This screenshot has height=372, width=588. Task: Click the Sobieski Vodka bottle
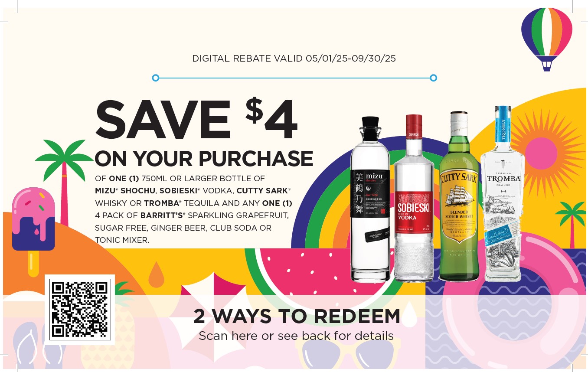coord(414,198)
